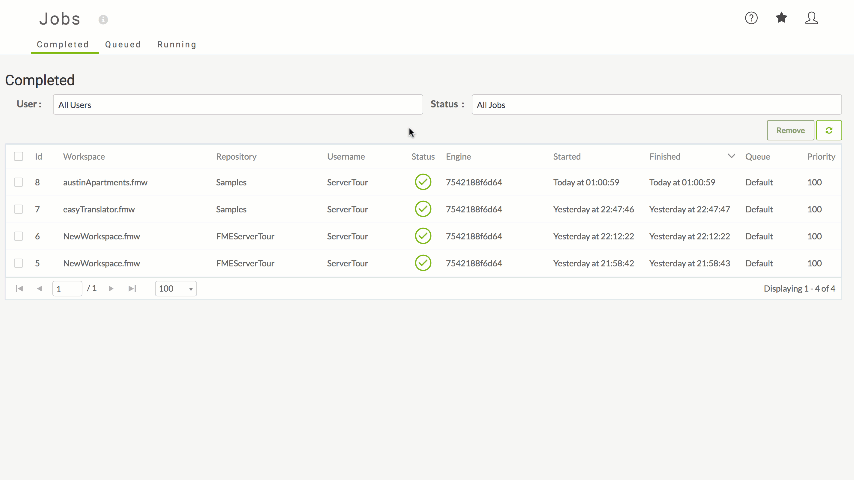The image size is (854, 480).
Task: Sort by the Engine column header
Action: [x=459, y=156]
